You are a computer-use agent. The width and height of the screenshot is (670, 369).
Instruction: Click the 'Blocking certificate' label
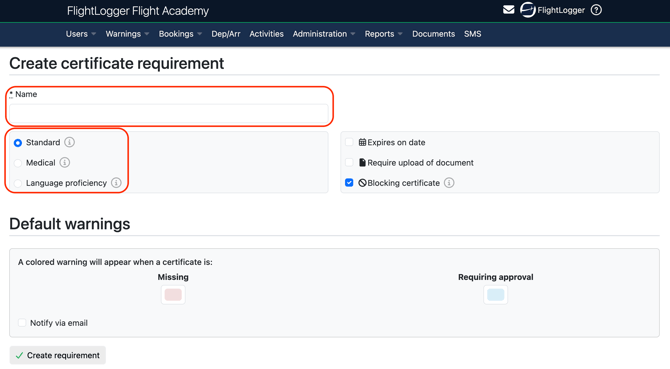[403, 183]
